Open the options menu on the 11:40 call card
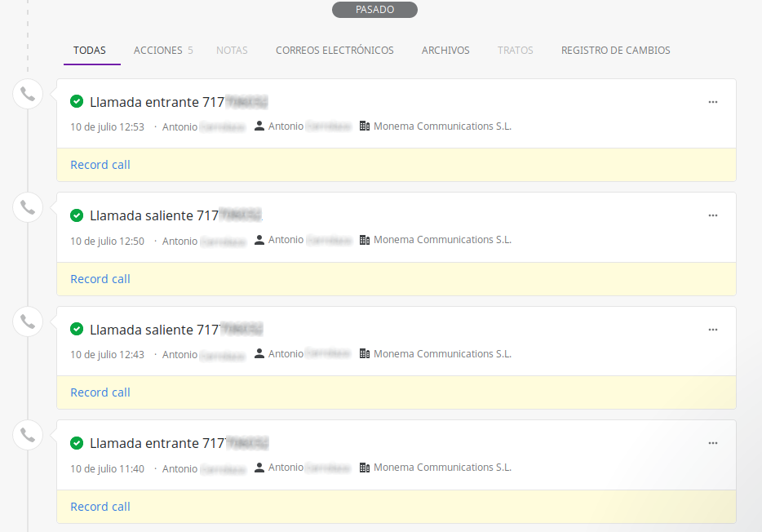 point(712,442)
